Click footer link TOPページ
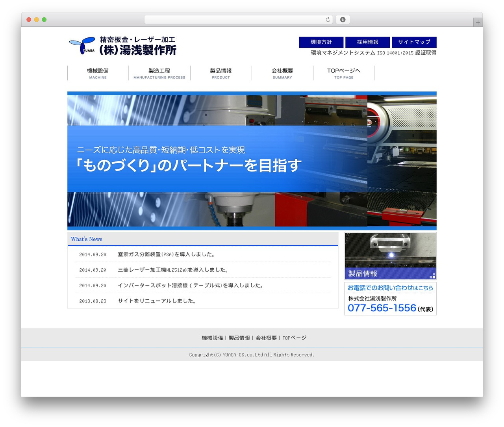The height and width of the screenshot is (427, 504). coord(295,338)
